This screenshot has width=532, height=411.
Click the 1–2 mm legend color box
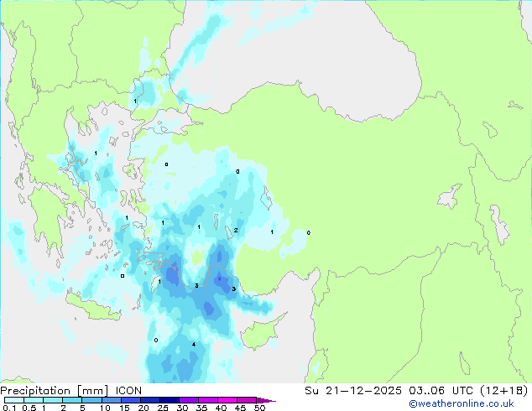pos(53,400)
